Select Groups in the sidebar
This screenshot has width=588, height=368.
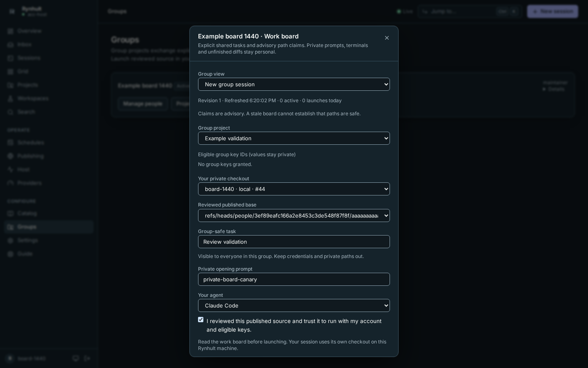(x=49, y=227)
